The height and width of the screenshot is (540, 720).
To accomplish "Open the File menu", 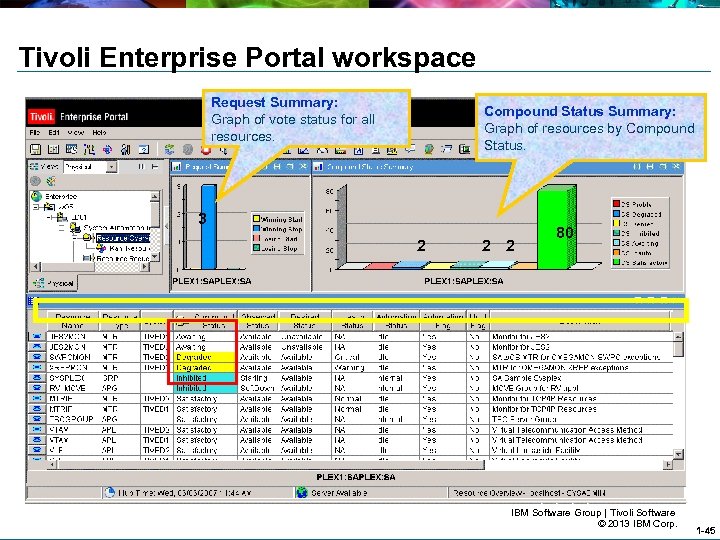I will pyautogui.click(x=34, y=133).
